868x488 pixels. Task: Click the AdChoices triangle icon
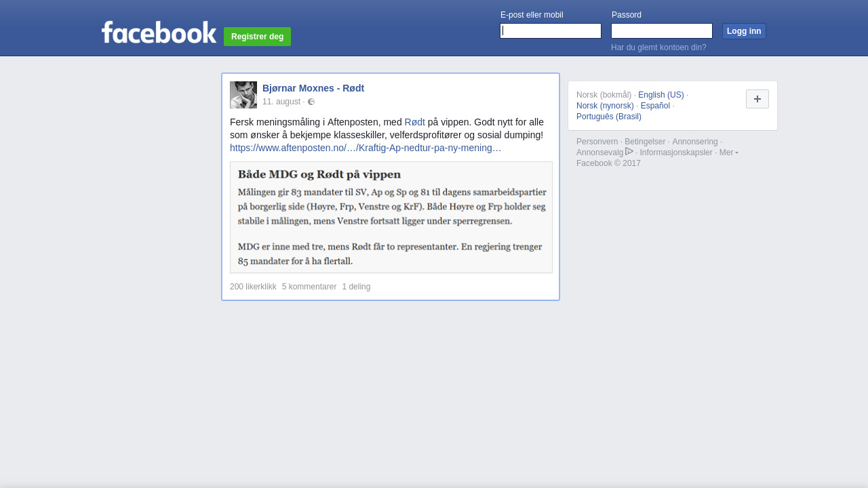click(x=629, y=152)
